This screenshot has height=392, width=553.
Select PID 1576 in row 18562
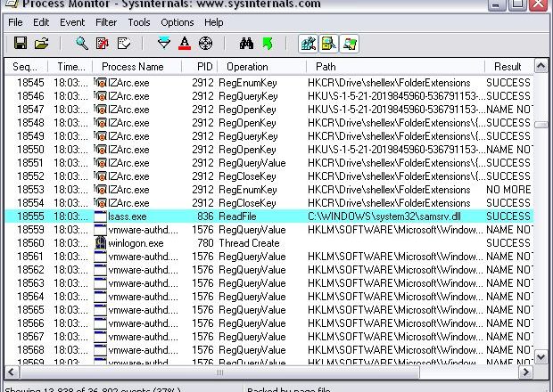[202, 270]
